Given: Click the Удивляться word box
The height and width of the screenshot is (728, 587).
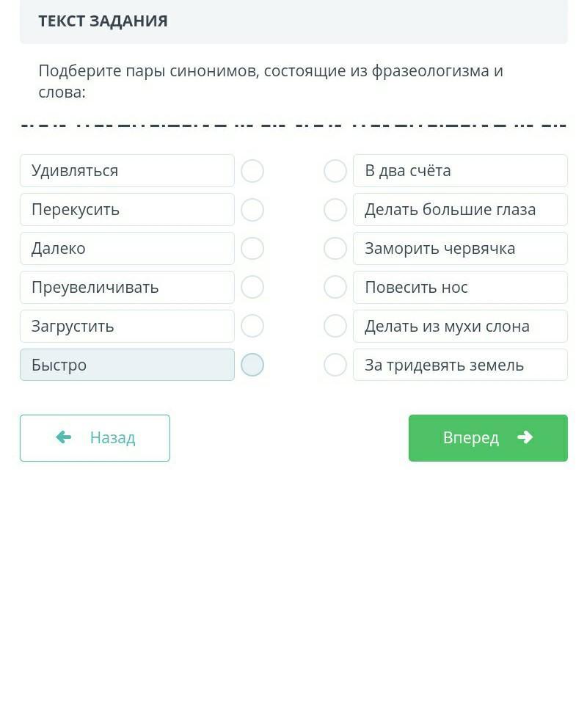Looking at the screenshot, I should pos(127,171).
